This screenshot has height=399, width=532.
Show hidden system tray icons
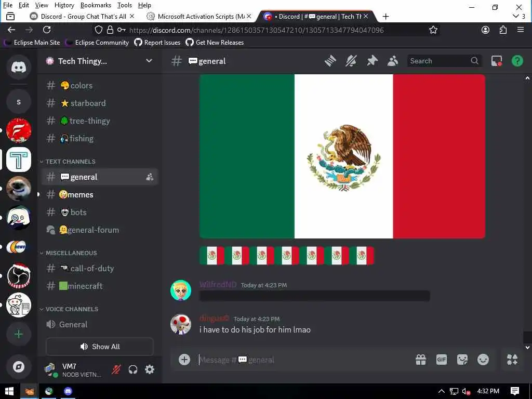click(442, 391)
